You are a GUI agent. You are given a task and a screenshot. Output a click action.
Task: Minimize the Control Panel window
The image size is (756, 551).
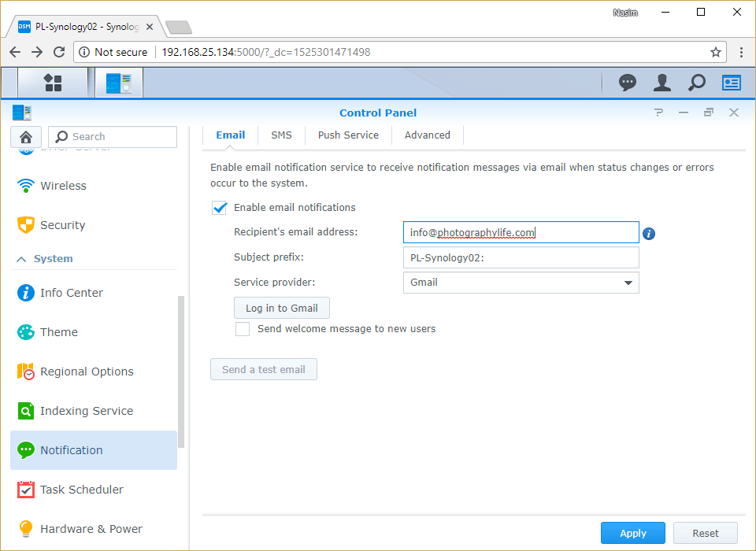[x=684, y=113]
